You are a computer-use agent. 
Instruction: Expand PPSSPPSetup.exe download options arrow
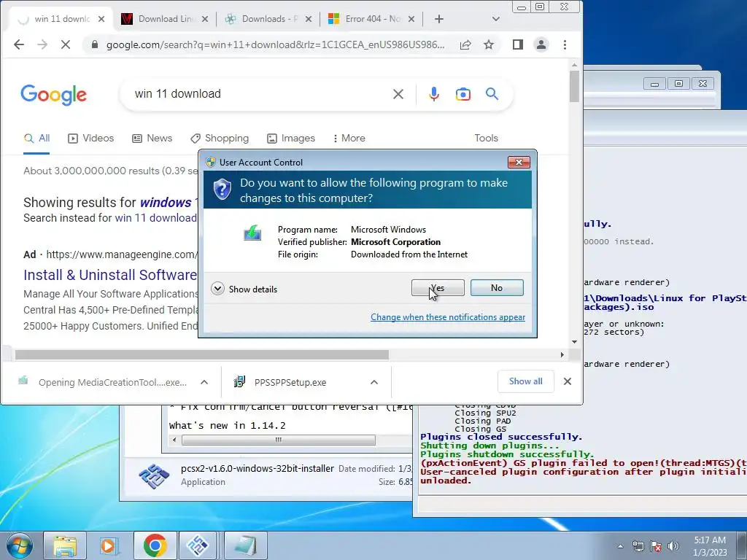(374, 382)
